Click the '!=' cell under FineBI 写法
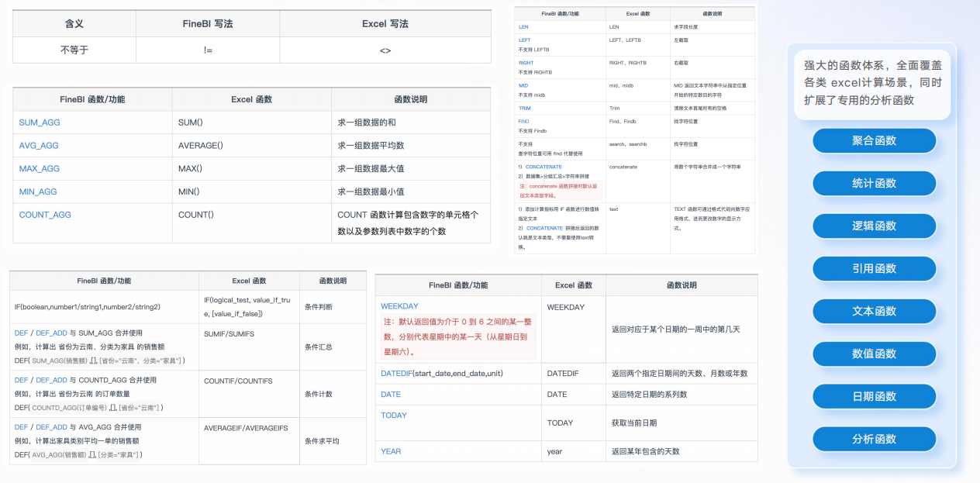 pos(208,50)
